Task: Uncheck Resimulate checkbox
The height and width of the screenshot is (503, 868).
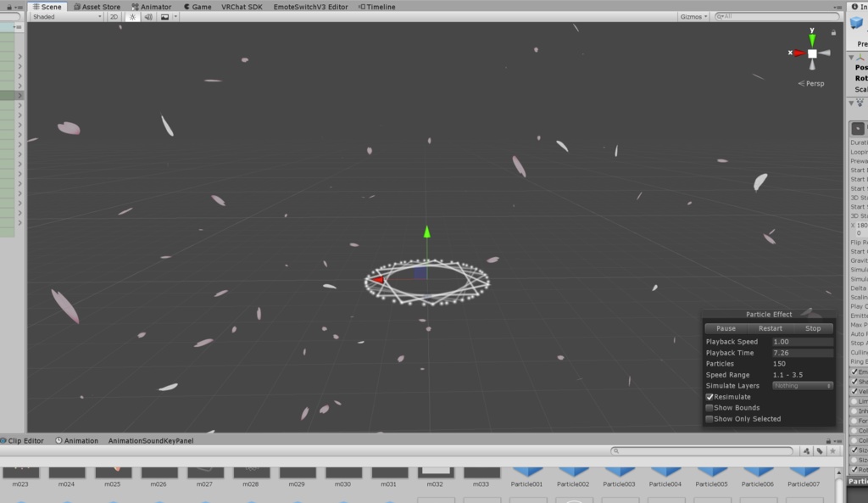Action: point(709,397)
